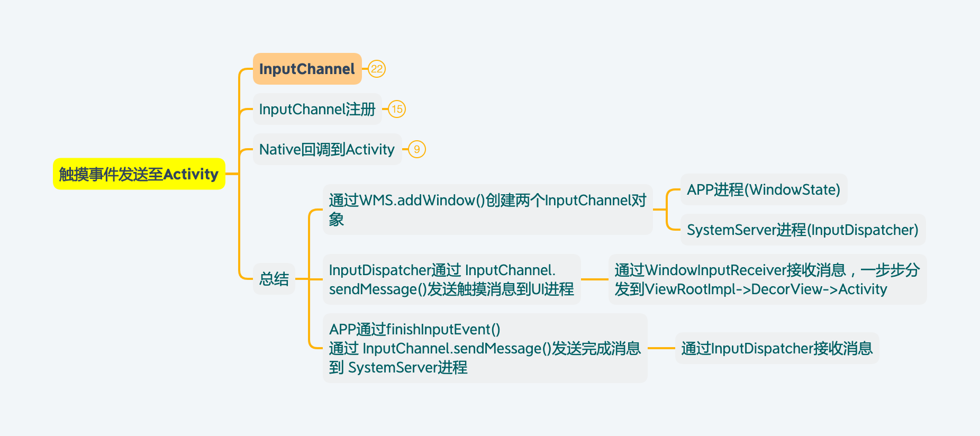Expand the 15 badge beside InputChannel注册
This screenshot has height=436, width=980.
point(397,109)
